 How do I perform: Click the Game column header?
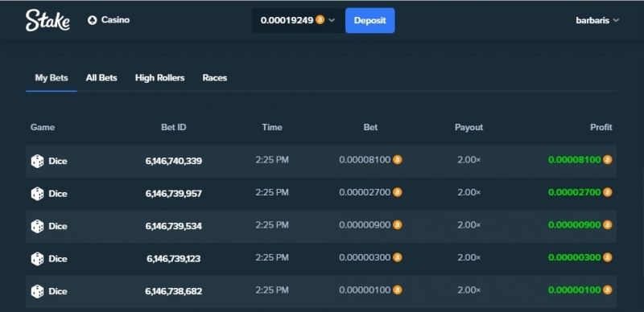(43, 127)
